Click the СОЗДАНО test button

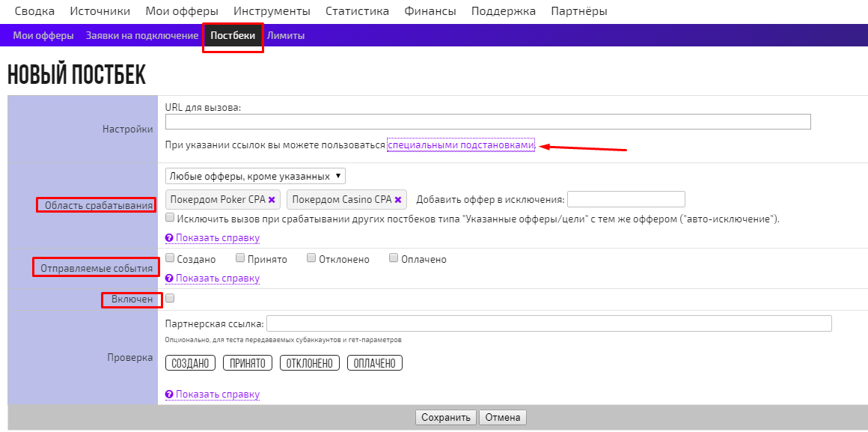[x=192, y=362]
